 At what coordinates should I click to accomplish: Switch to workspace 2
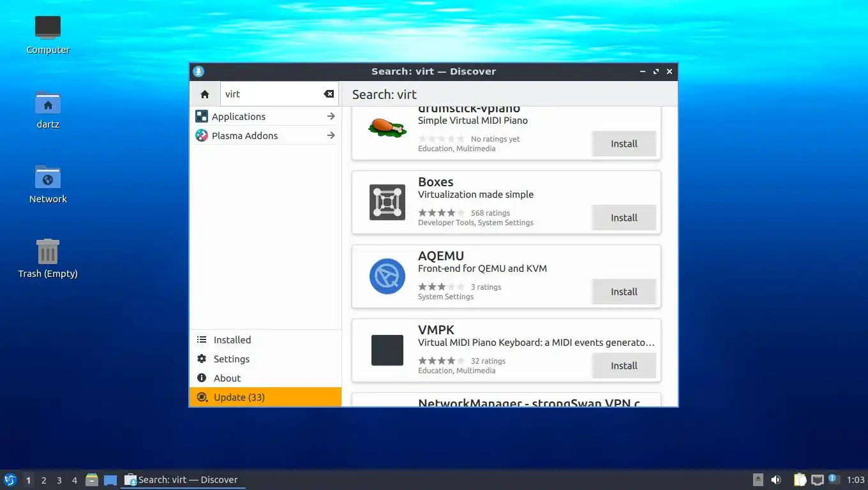click(43, 480)
